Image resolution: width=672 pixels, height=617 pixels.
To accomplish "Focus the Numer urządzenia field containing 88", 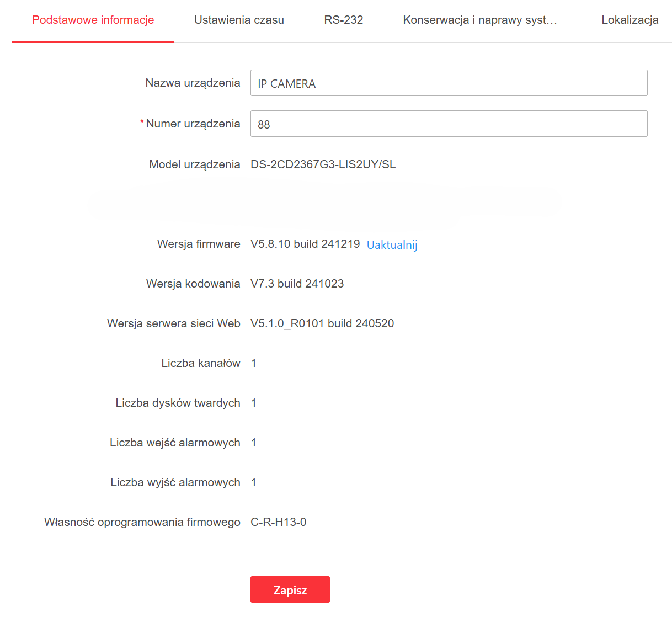I will coord(449,124).
